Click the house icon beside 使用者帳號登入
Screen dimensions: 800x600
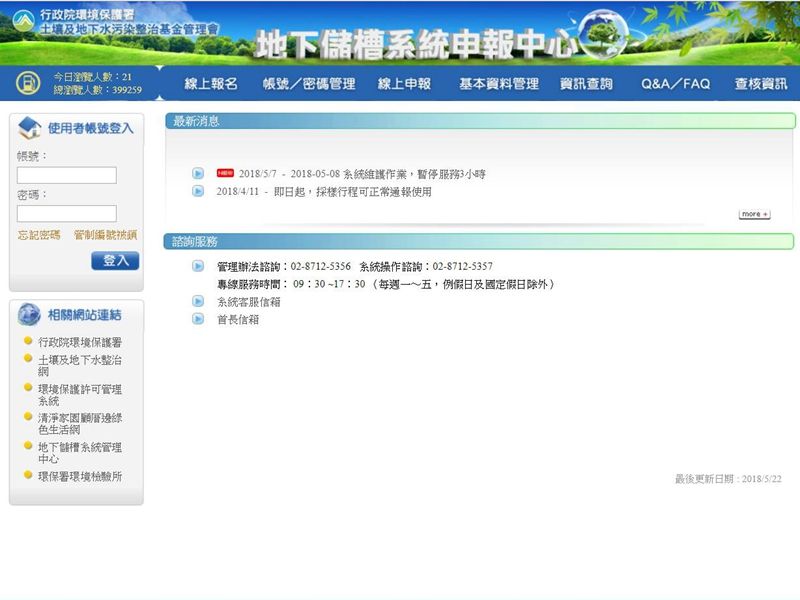coord(30,128)
